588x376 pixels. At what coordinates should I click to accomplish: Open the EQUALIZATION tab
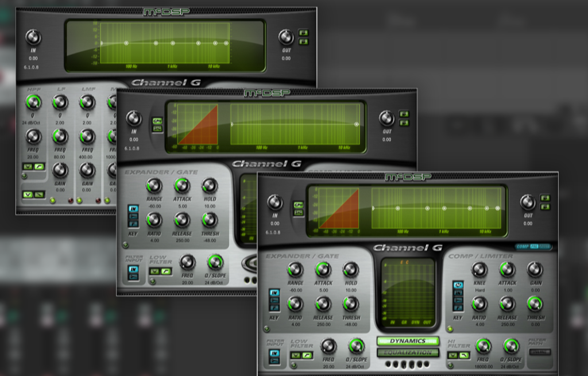click(x=408, y=353)
